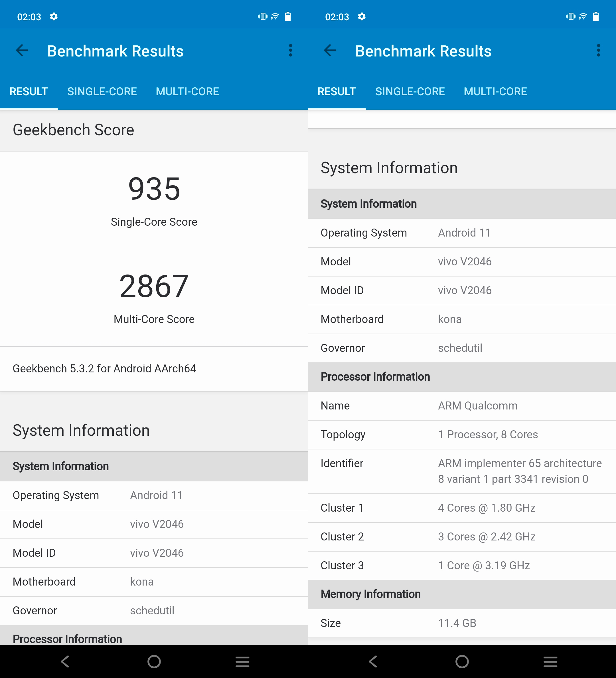Tap 'Geekbench Score' heading
The image size is (616, 678).
point(73,130)
